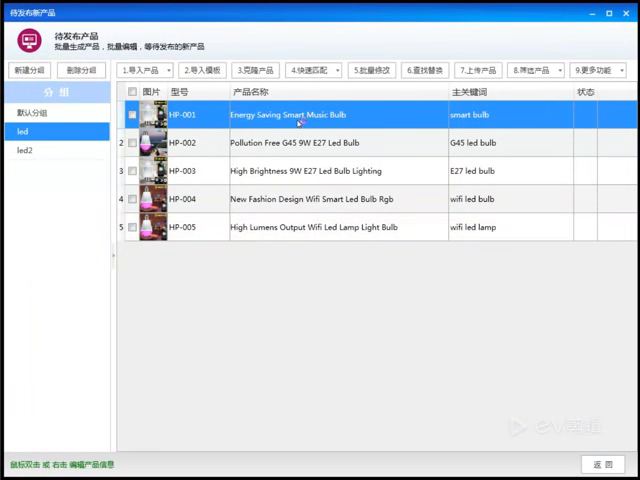Open the HP-002 product thumbnail image
Screen dimensions: 640x480
[x=153, y=142]
